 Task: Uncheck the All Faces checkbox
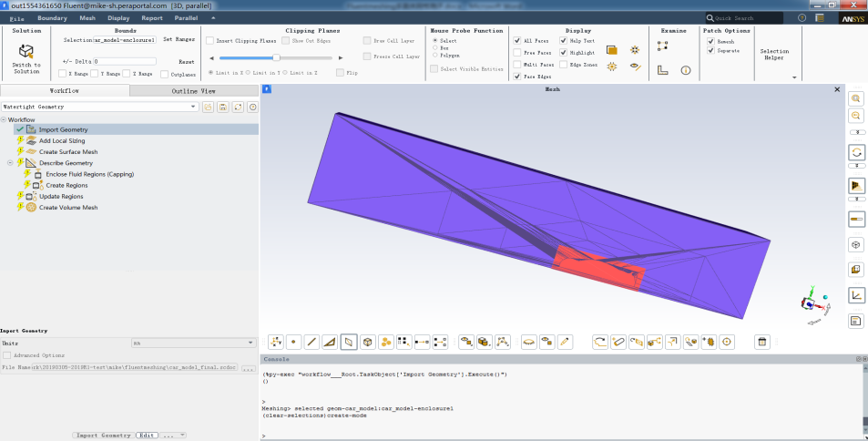click(517, 40)
